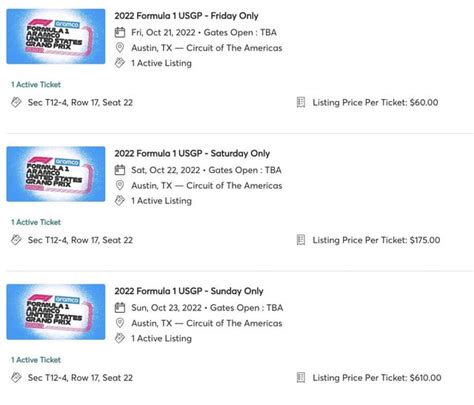474x405 pixels.
Task: Click the Listing Price Per Ticket: $175.00 text
Action: pyautogui.click(x=376, y=240)
